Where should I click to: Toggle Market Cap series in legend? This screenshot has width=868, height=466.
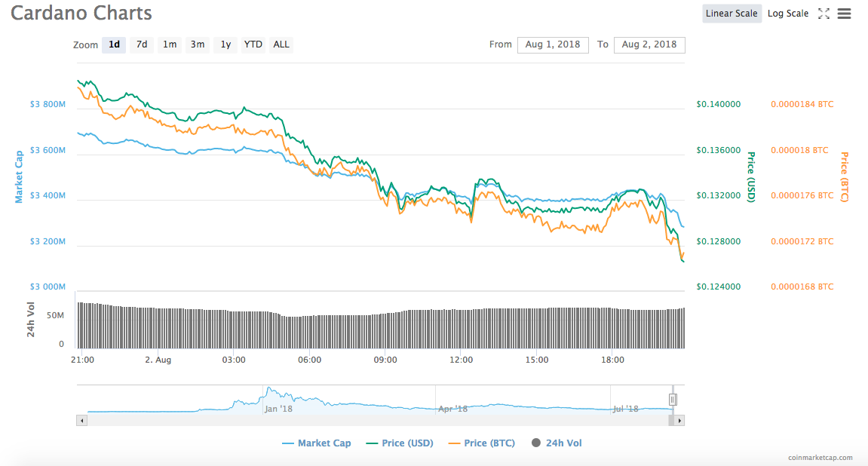[x=317, y=443]
